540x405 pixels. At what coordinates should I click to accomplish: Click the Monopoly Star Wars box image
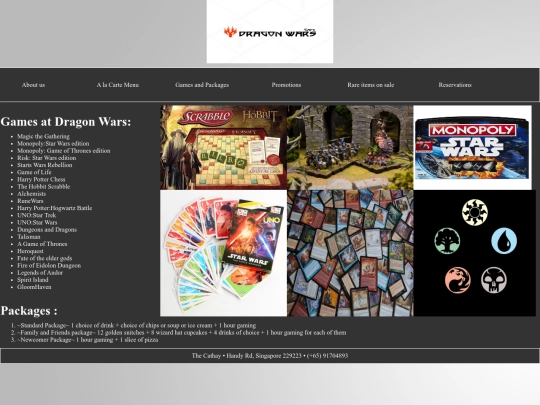coord(472,147)
